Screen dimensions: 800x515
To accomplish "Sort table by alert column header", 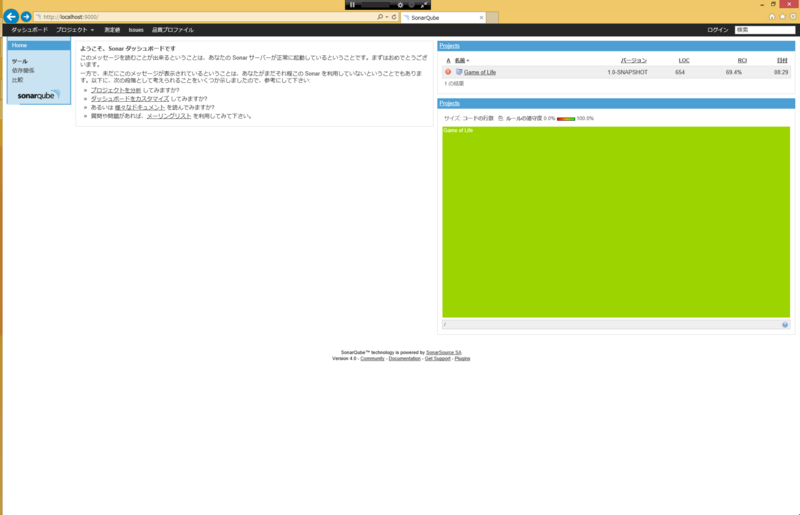I will 448,61.
